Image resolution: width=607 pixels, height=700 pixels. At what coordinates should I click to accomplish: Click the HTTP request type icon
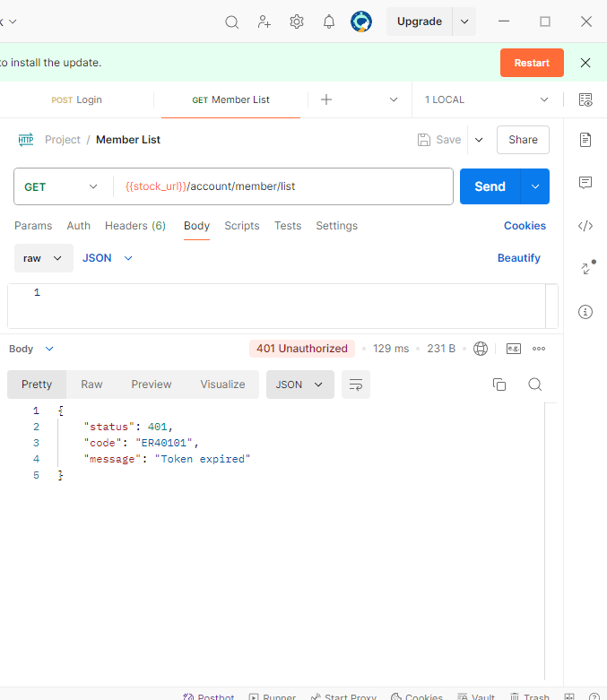[26, 140]
